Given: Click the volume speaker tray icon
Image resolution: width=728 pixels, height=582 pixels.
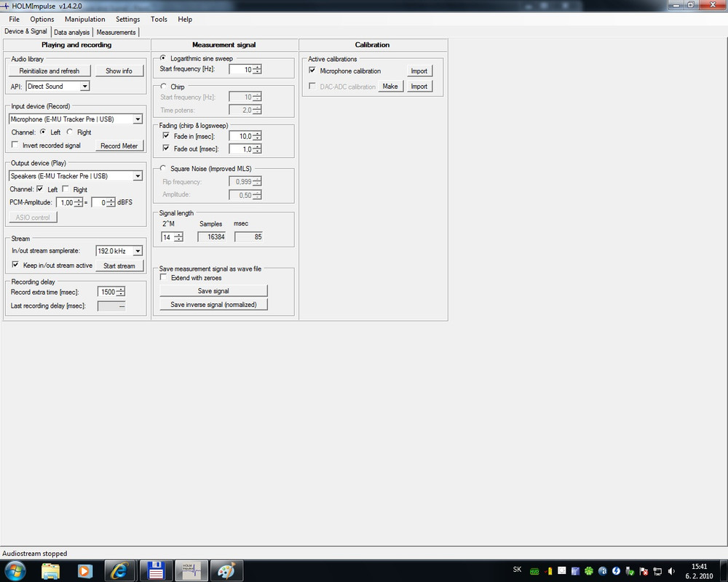Looking at the screenshot, I should pos(671,571).
